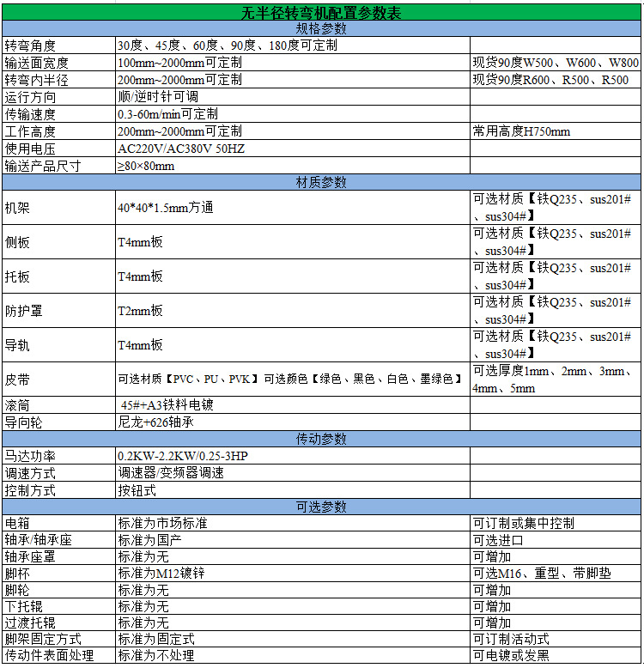Click the belt material cell with PVC、PU、PVK
644x668 pixels.
291,379
